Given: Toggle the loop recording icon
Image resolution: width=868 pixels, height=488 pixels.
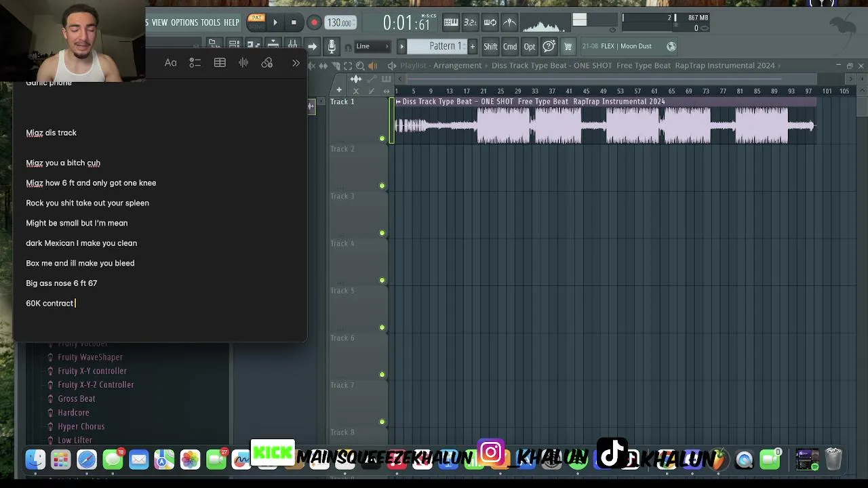Looking at the screenshot, I should point(490,22).
